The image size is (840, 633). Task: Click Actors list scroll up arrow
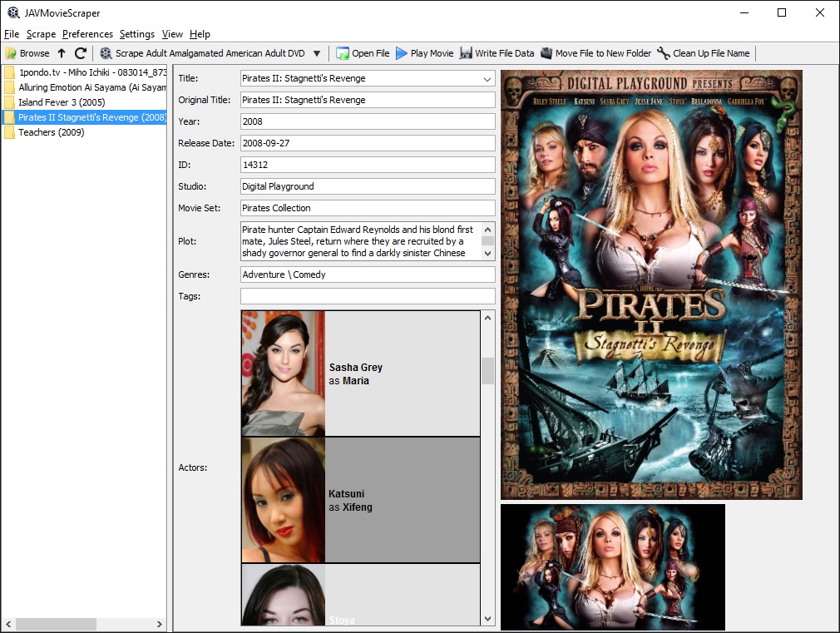487,317
